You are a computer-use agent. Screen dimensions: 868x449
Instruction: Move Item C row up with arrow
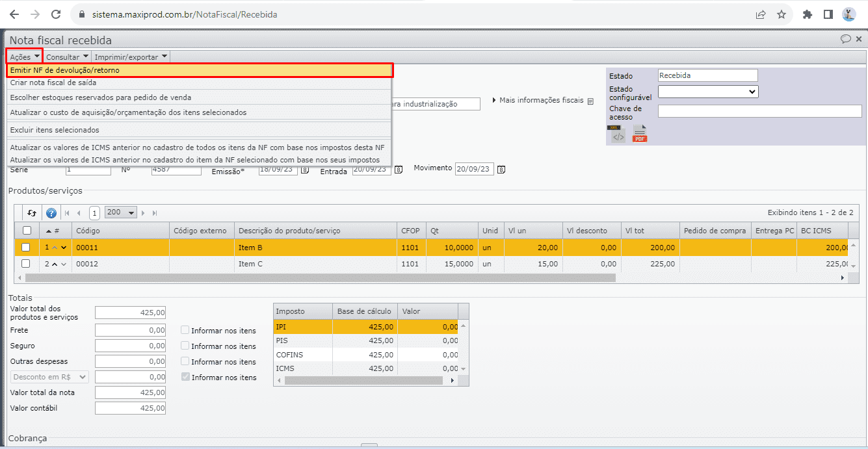coord(55,264)
